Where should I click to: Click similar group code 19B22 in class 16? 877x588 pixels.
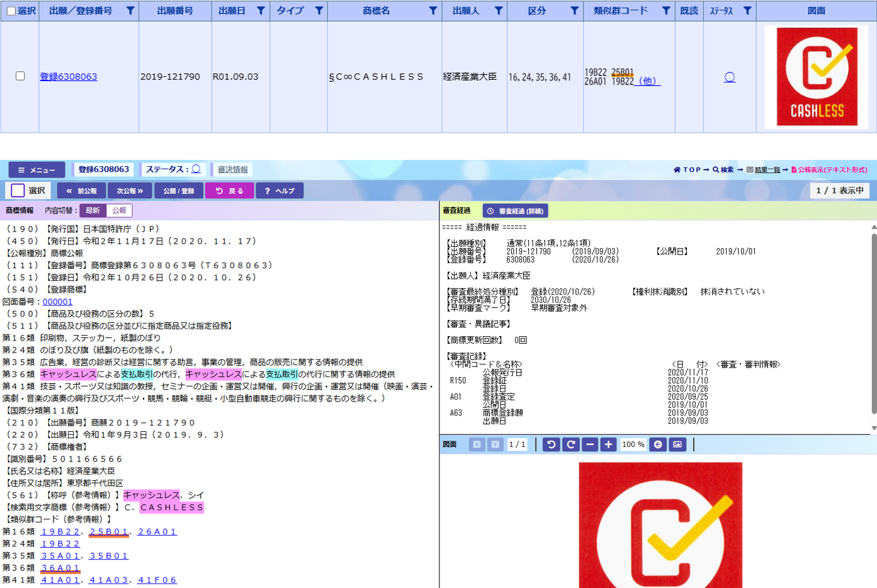point(60,531)
